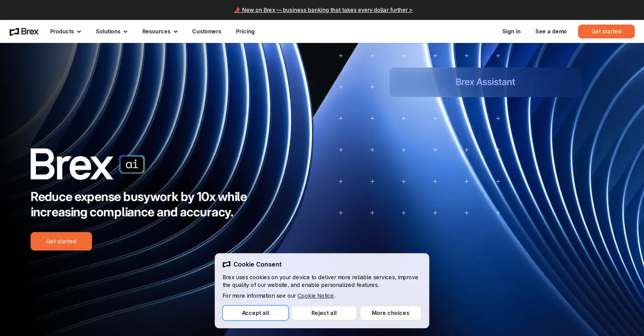
Task: Click Get started button in the header
Action: (x=606, y=31)
